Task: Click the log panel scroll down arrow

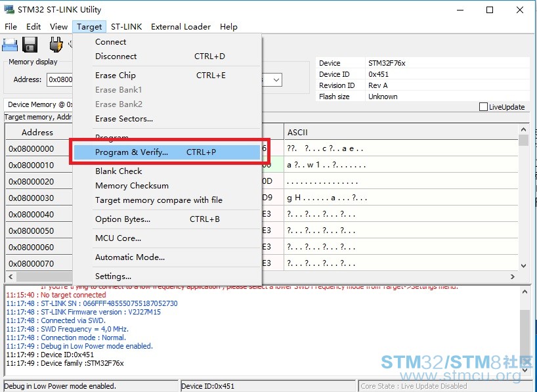Action: click(525, 370)
